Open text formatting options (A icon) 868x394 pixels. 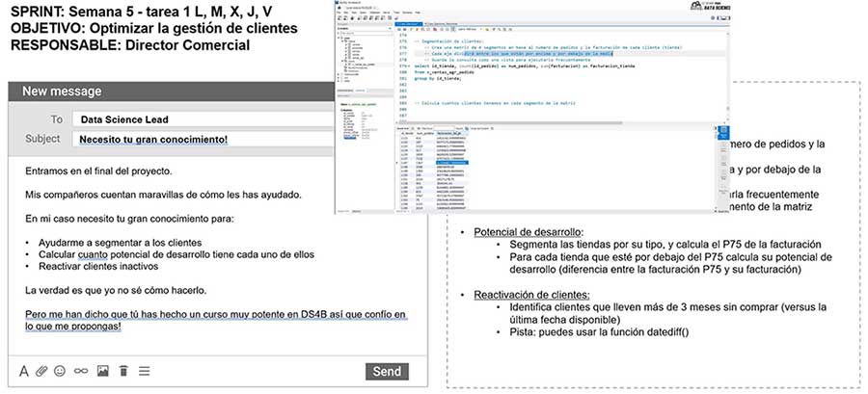click(24, 371)
